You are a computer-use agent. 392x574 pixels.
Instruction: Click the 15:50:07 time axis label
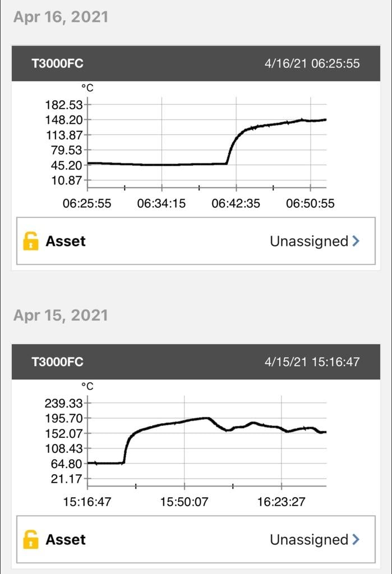(x=184, y=502)
